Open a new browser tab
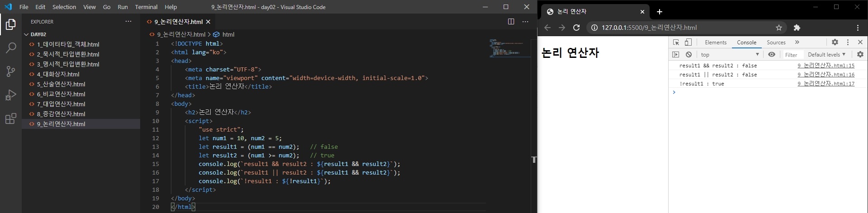 click(x=659, y=12)
